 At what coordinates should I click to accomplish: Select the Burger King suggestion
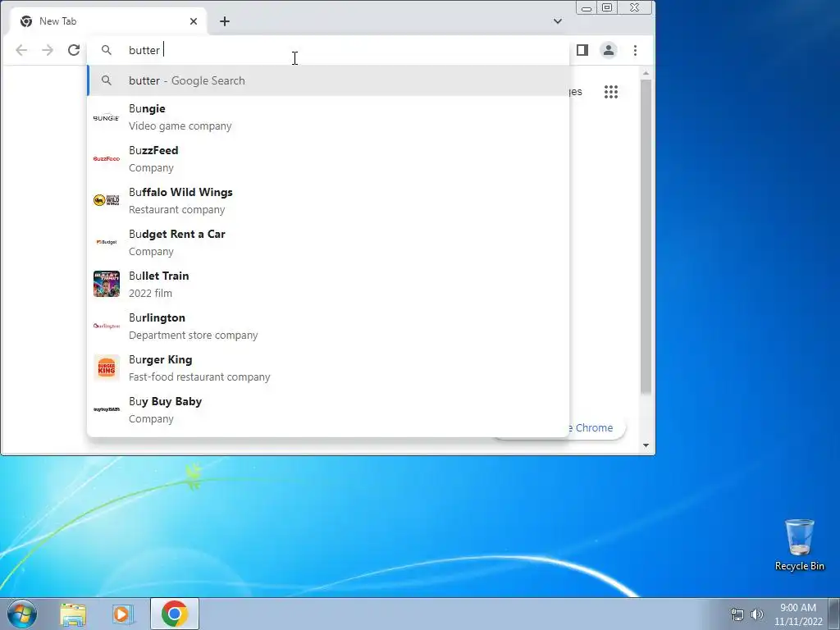click(328, 367)
